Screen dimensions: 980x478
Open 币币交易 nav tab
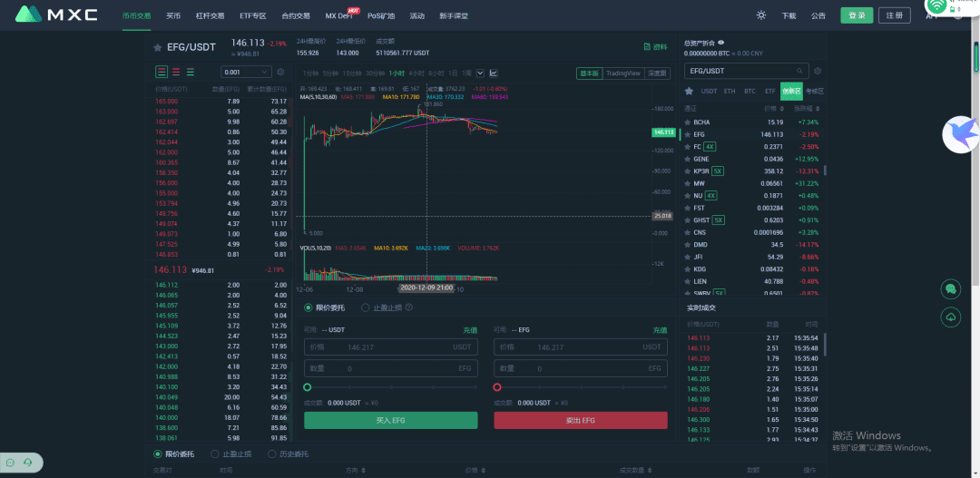(x=136, y=15)
